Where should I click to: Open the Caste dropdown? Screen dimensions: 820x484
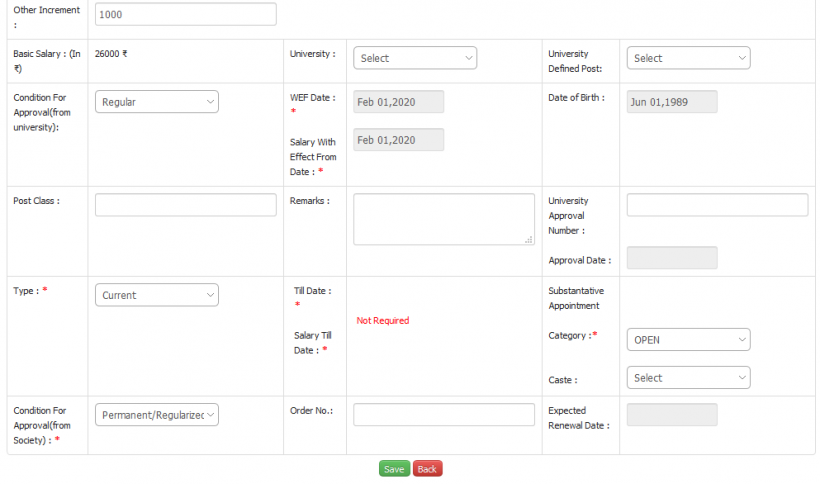click(x=688, y=378)
